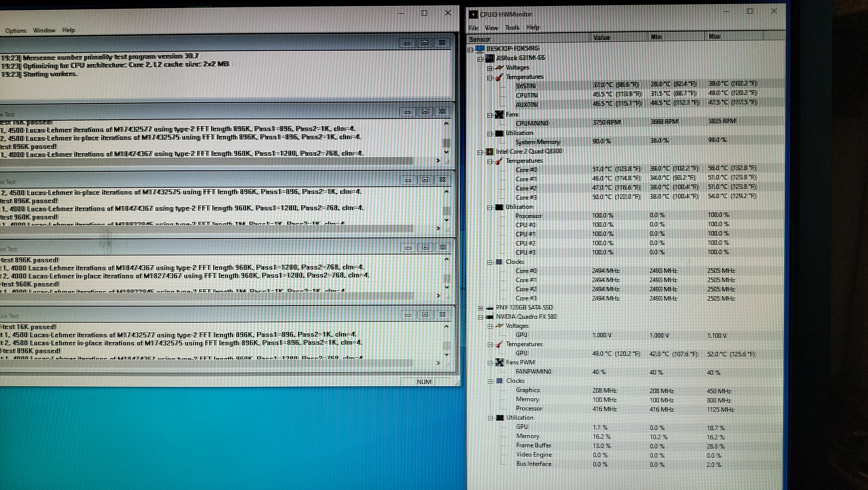The image size is (868, 490).
Task: Collapse the Intel Core 2 Quad Q8300 node
Action: (480, 152)
